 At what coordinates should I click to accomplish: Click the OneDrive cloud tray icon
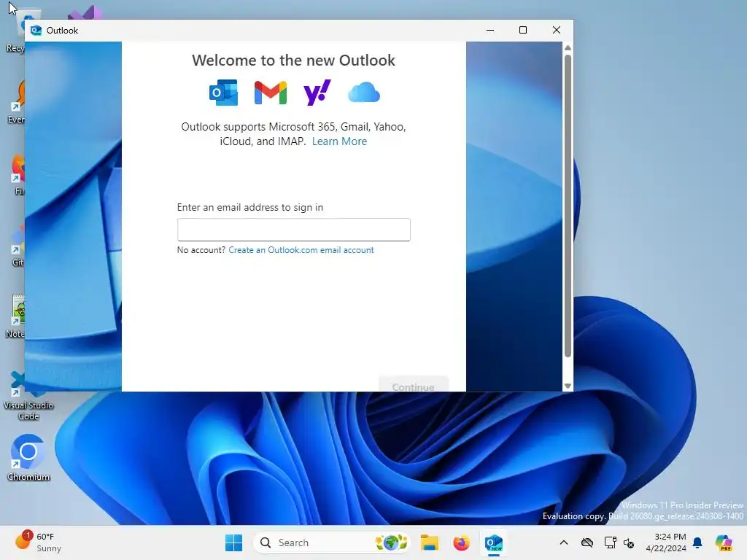pyautogui.click(x=587, y=542)
